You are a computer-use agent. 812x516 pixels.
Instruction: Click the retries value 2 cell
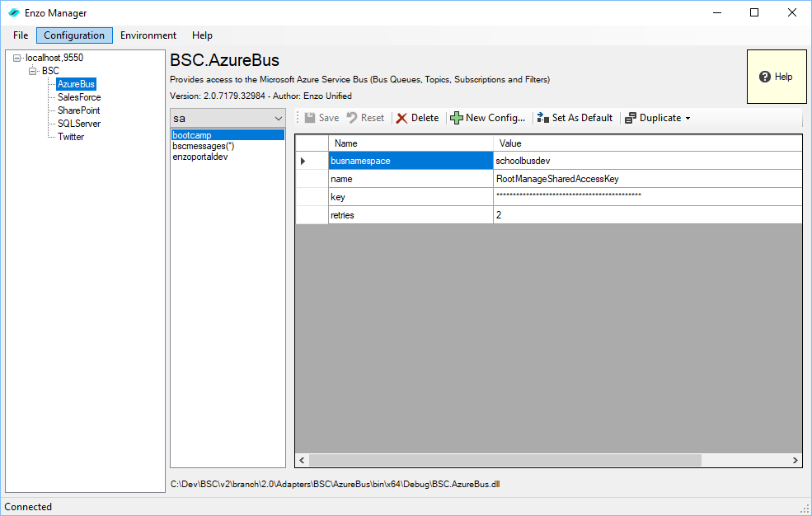click(x=647, y=215)
